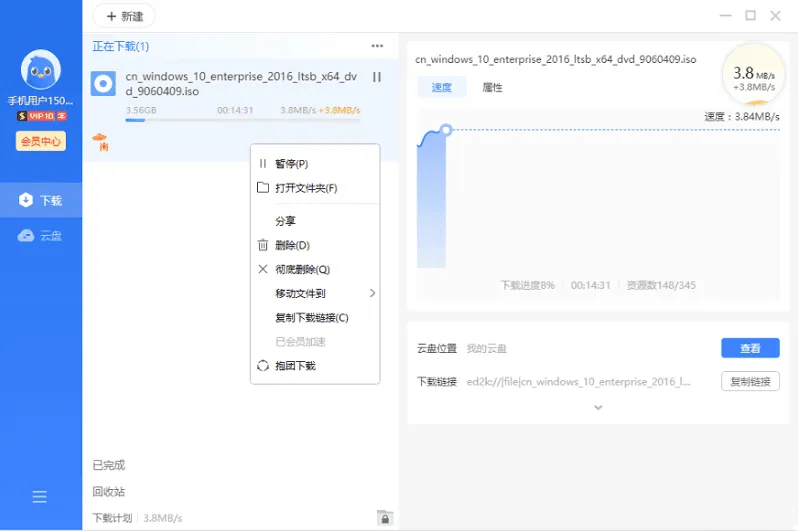Click the 新建 new task button
The image size is (798, 531).
(124, 16)
